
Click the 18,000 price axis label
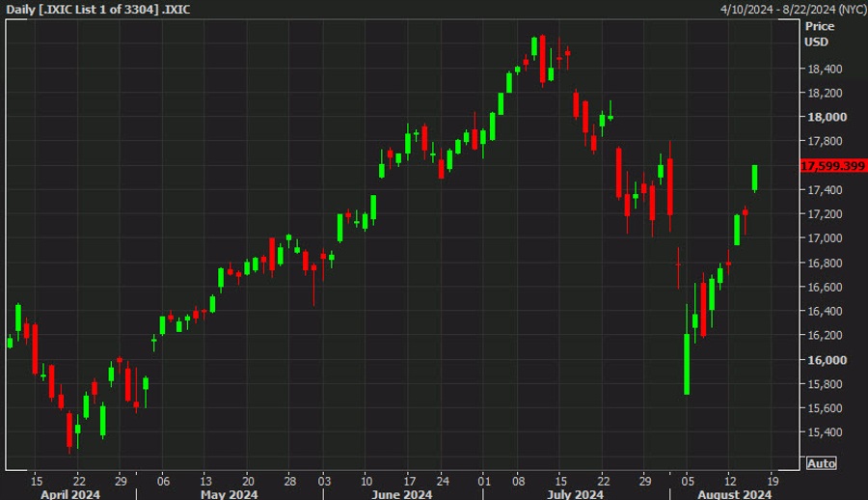click(x=827, y=117)
